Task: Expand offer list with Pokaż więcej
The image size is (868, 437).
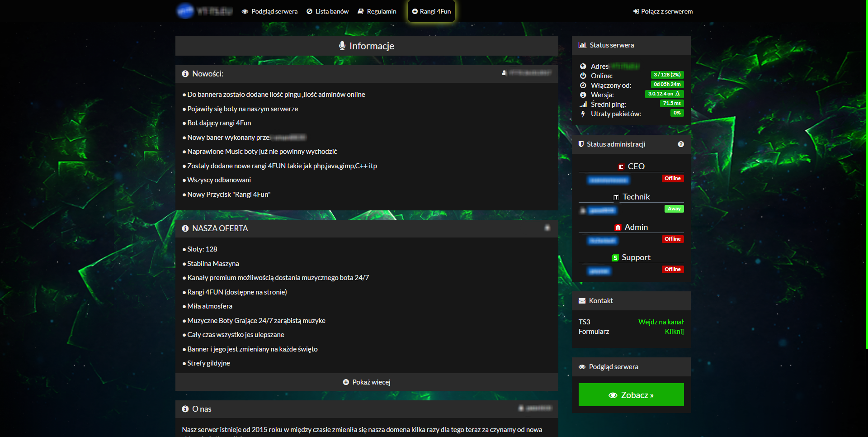Action: 367,382
